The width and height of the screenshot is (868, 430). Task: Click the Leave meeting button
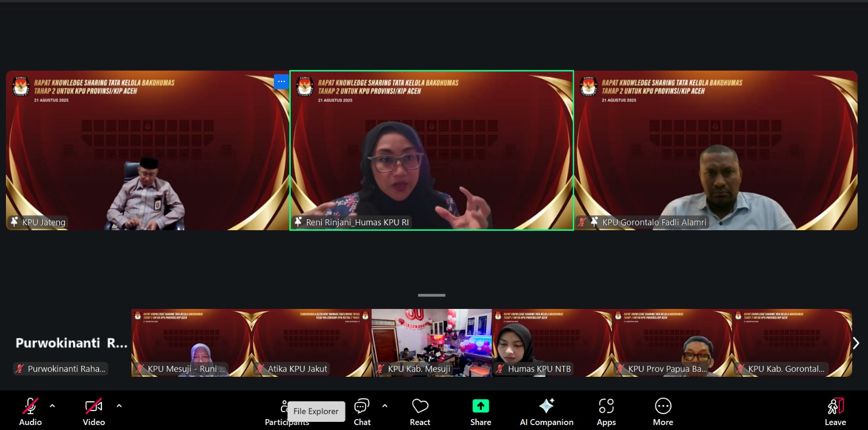(835, 412)
